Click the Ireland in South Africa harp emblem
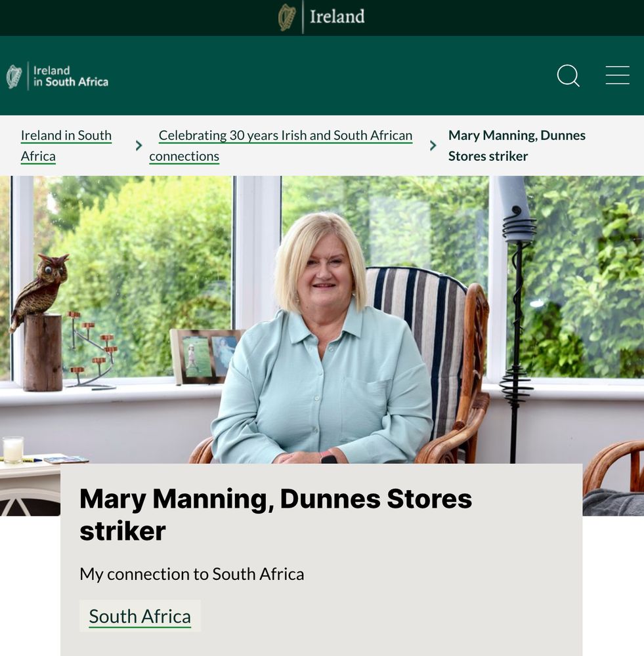 (14, 77)
